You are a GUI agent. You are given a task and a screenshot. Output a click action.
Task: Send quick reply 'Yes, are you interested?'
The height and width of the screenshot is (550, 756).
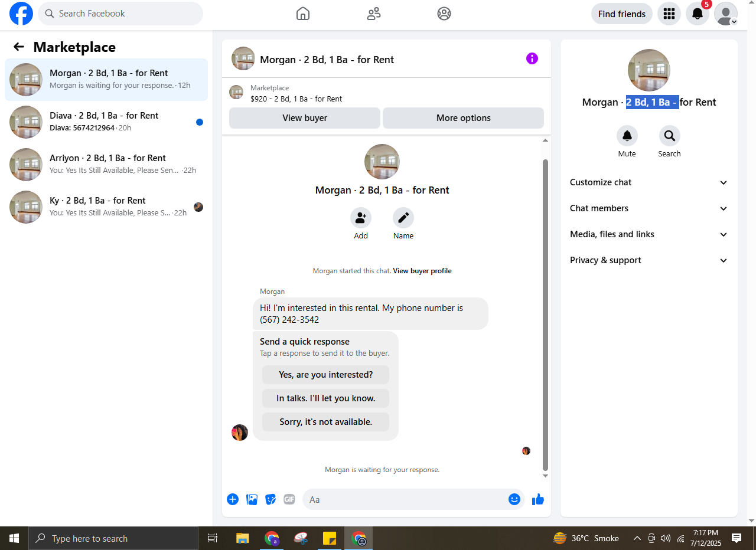click(x=326, y=375)
